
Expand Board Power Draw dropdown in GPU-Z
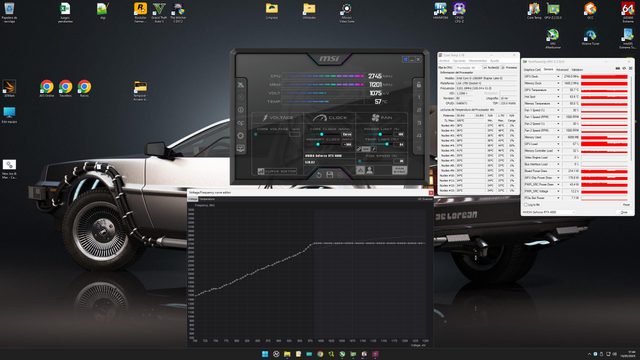pyautogui.click(x=558, y=171)
